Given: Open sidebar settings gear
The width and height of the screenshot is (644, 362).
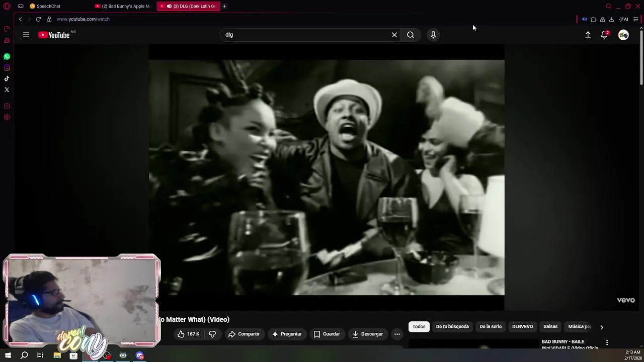Looking at the screenshot, I should click(7, 117).
